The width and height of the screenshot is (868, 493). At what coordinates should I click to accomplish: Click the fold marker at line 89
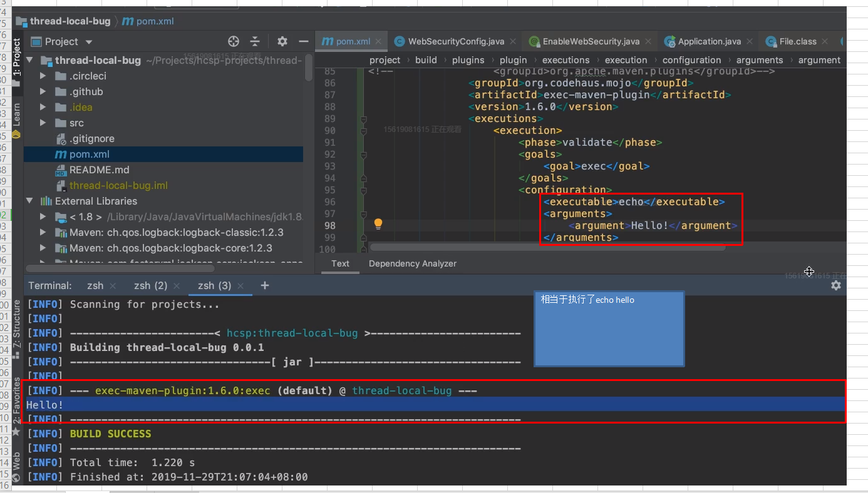click(x=363, y=119)
